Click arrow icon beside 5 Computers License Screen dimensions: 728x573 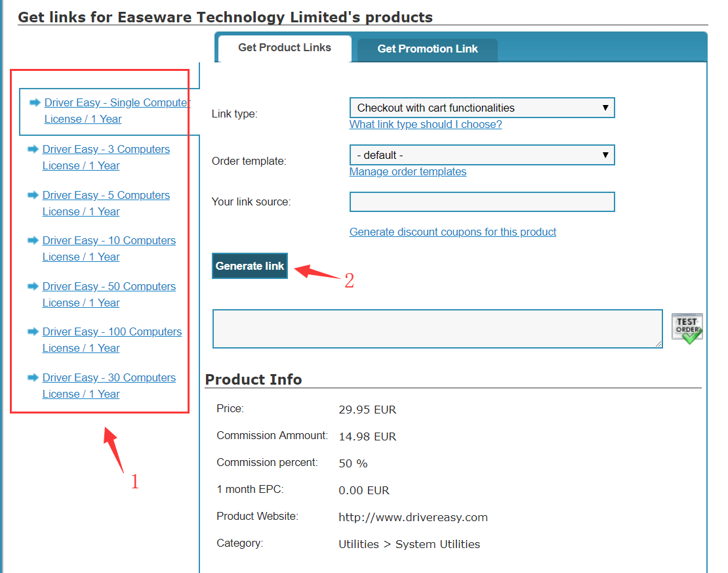(x=33, y=195)
